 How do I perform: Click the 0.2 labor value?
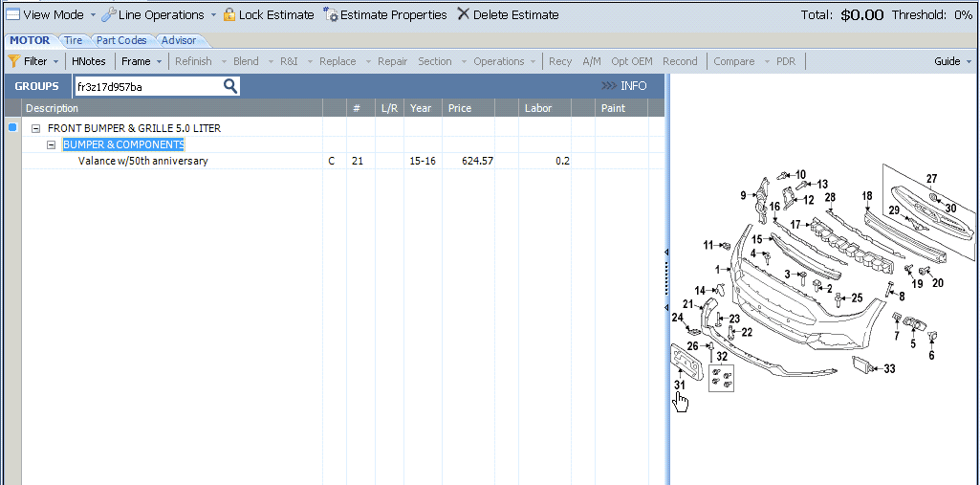click(x=562, y=161)
